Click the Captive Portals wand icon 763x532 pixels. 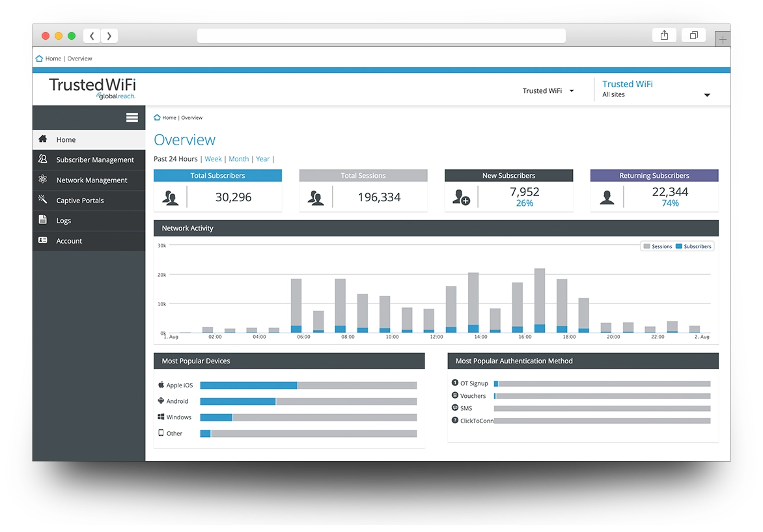43,200
